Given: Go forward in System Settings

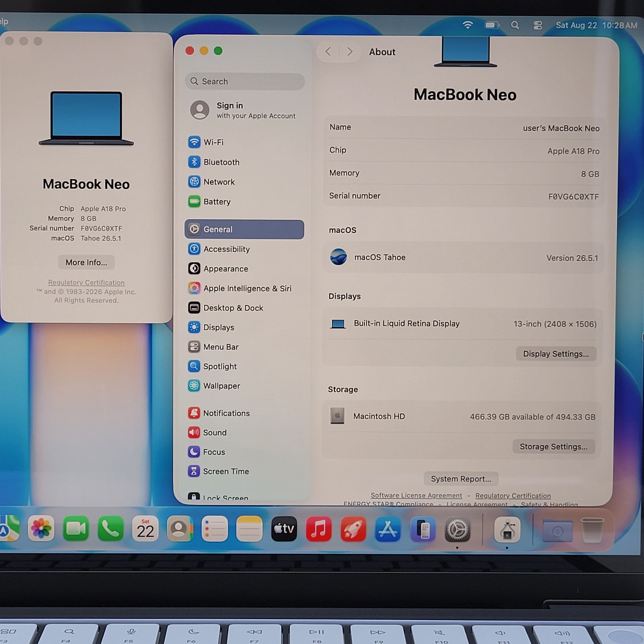Looking at the screenshot, I should click(350, 52).
